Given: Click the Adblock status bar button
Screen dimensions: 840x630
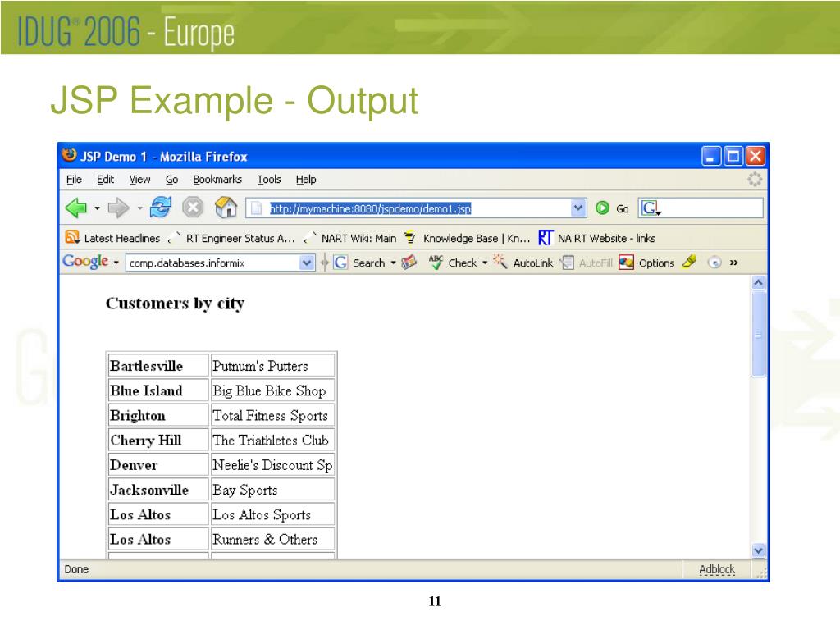Looking at the screenshot, I should point(717,568).
